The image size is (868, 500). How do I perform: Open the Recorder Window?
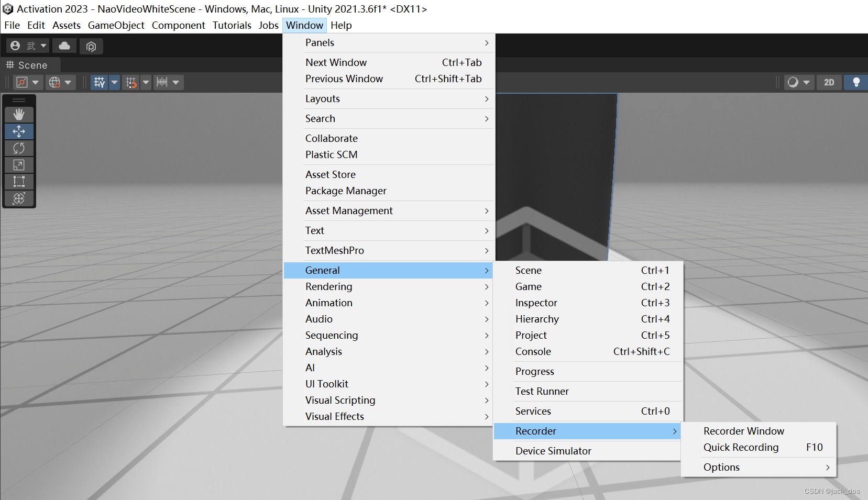click(x=759, y=431)
